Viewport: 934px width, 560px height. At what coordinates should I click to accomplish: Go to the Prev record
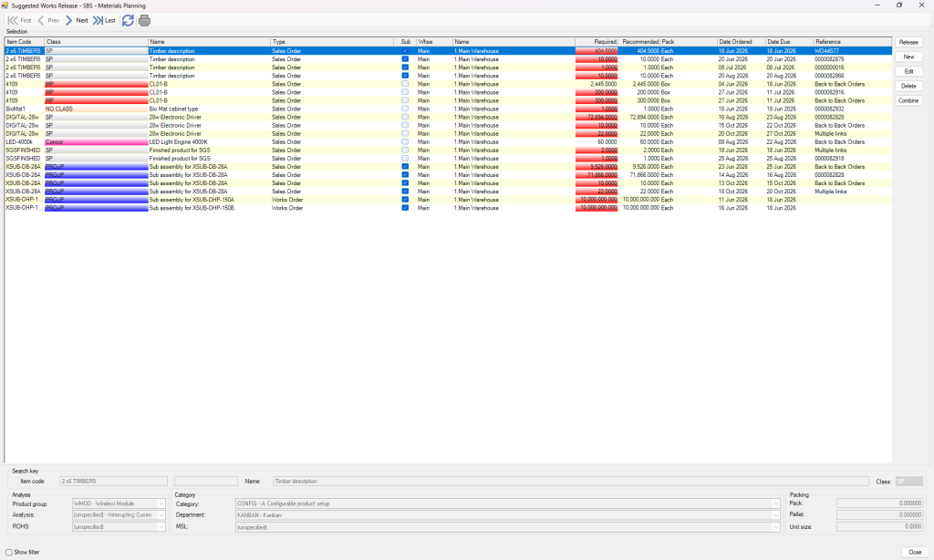[48, 20]
